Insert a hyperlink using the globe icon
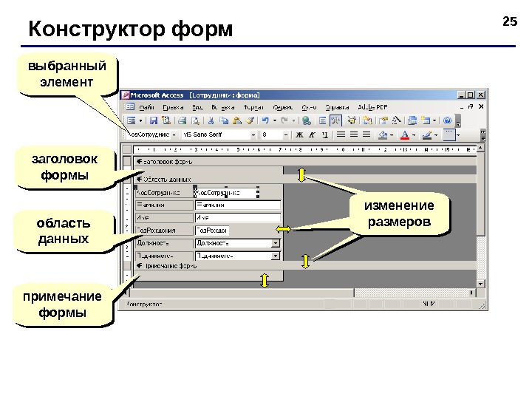 [307, 120]
